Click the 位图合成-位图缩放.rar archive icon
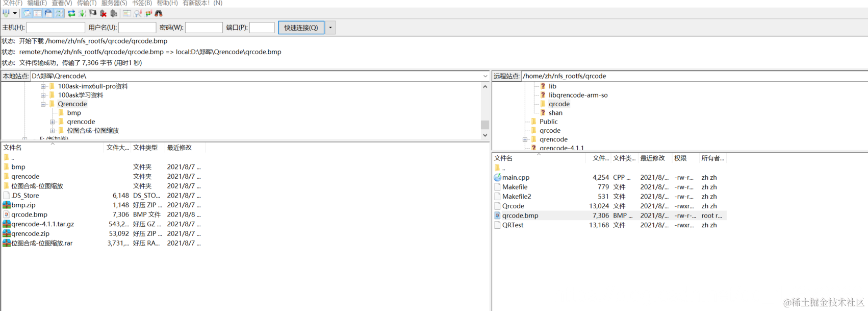 [7, 243]
